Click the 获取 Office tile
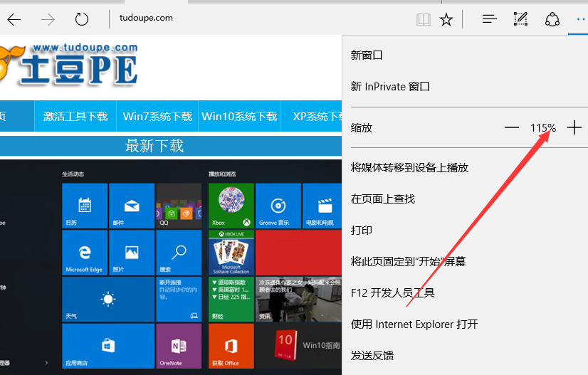The width and height of the screenshot is (588, 375). point(231,346)
